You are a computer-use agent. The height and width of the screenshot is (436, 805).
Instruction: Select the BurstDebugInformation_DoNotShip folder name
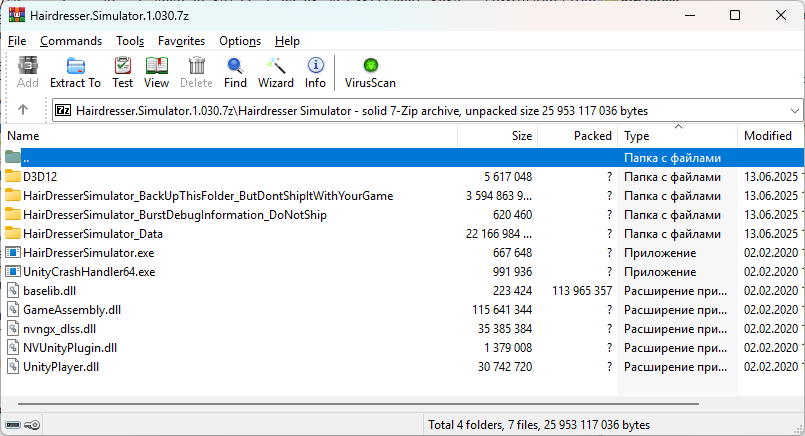175,215
